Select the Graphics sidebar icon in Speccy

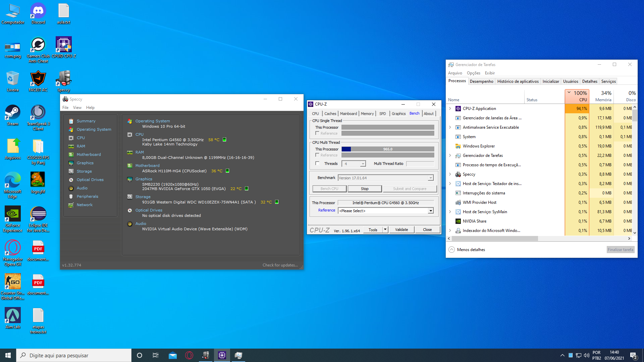[71, 163]
